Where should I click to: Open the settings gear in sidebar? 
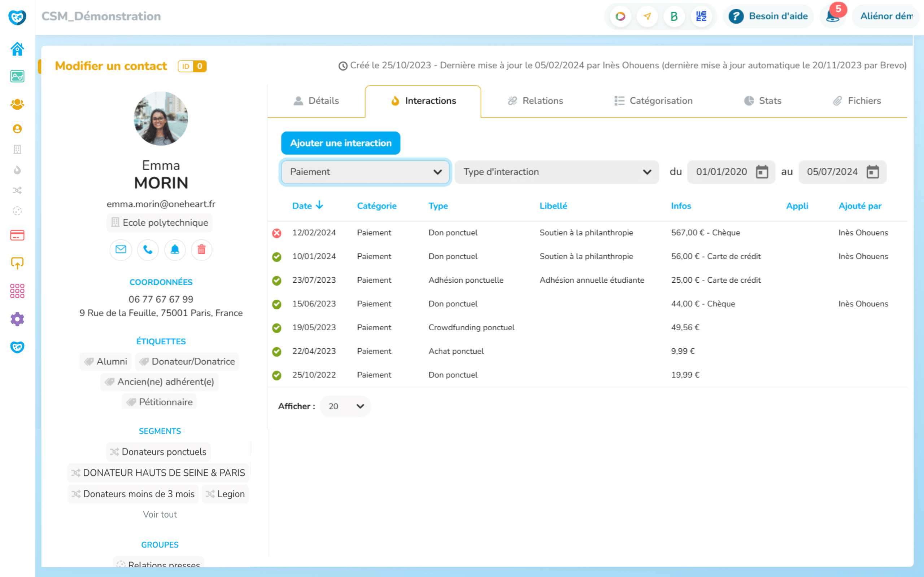point(17,319)
